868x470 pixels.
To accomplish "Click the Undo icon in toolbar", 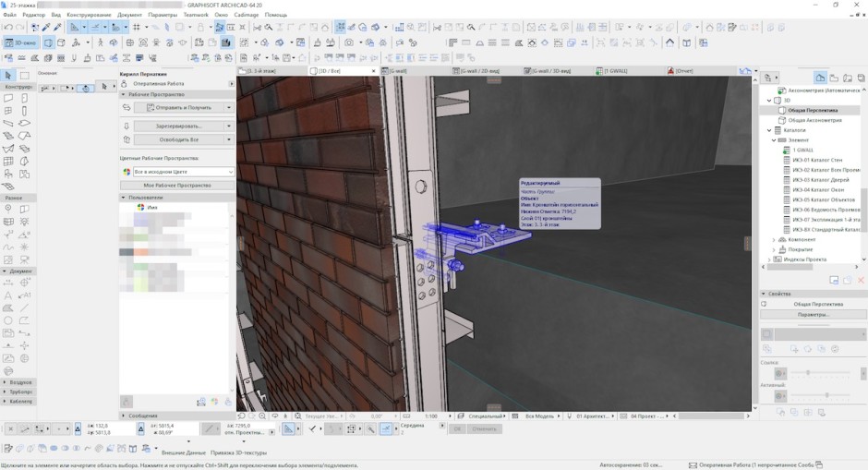I will coord(8,28).
